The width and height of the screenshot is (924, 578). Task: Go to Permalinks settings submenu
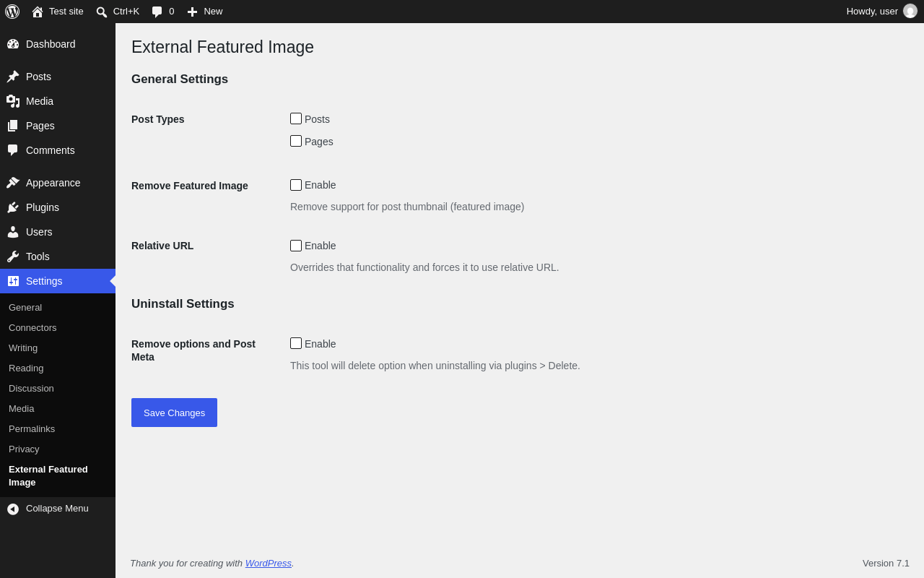[32, 428]
